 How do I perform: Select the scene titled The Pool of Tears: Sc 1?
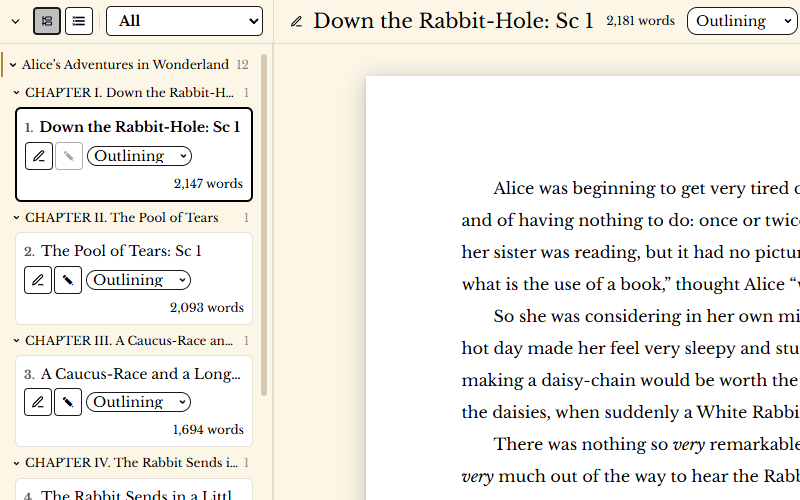pyautogui.click(x=121, y=251)
